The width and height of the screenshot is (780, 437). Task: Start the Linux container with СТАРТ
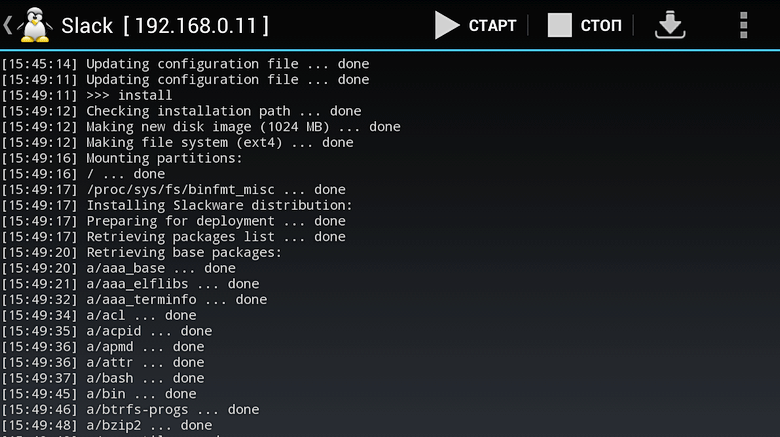(x=476, y=25)
